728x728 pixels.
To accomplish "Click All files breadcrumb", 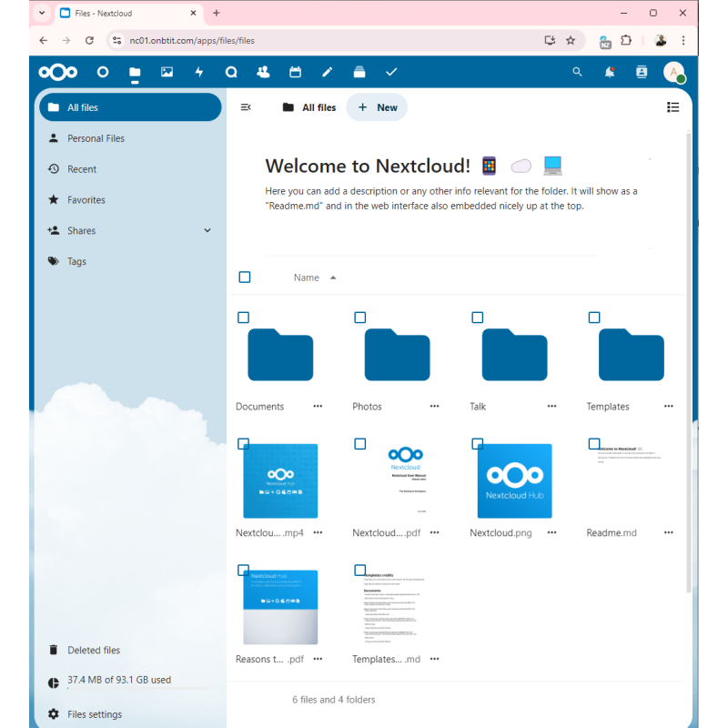I will coord(309,107).
